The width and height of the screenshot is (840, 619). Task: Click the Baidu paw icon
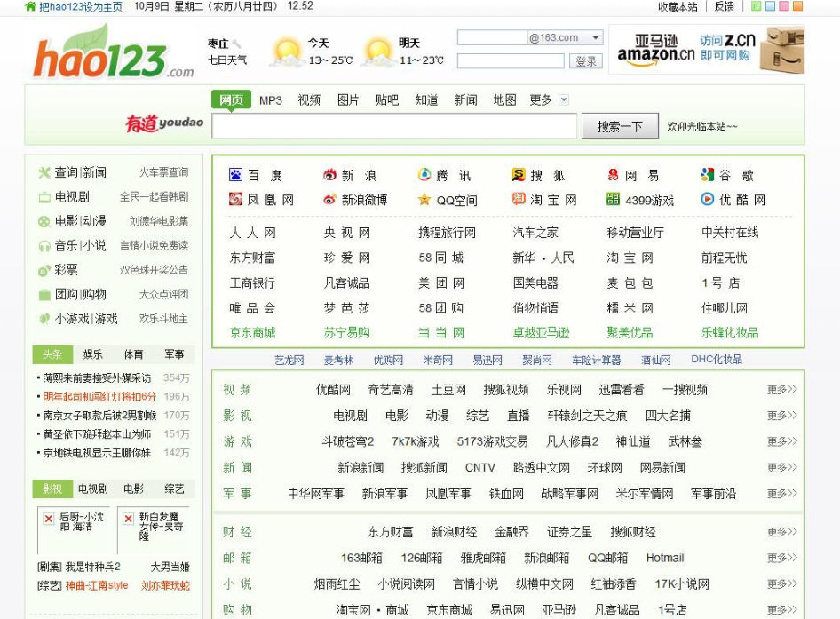(x=235, y=175)
